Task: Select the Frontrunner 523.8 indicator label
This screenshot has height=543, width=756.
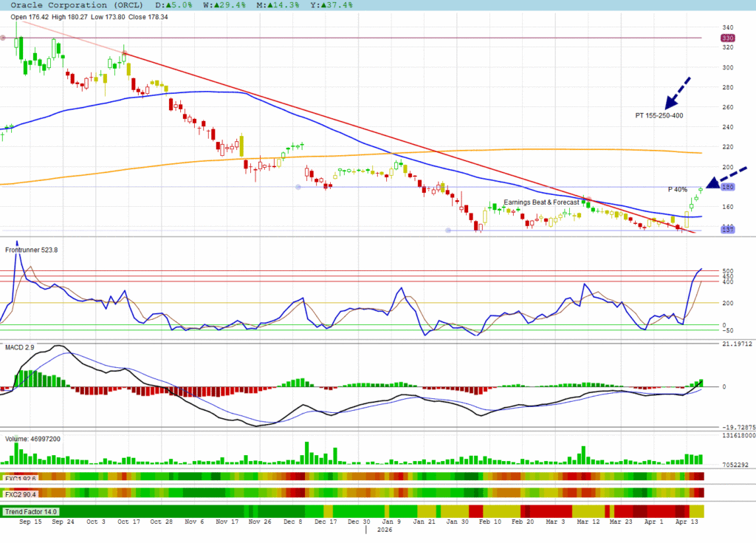Action: (x=32, y=250)
